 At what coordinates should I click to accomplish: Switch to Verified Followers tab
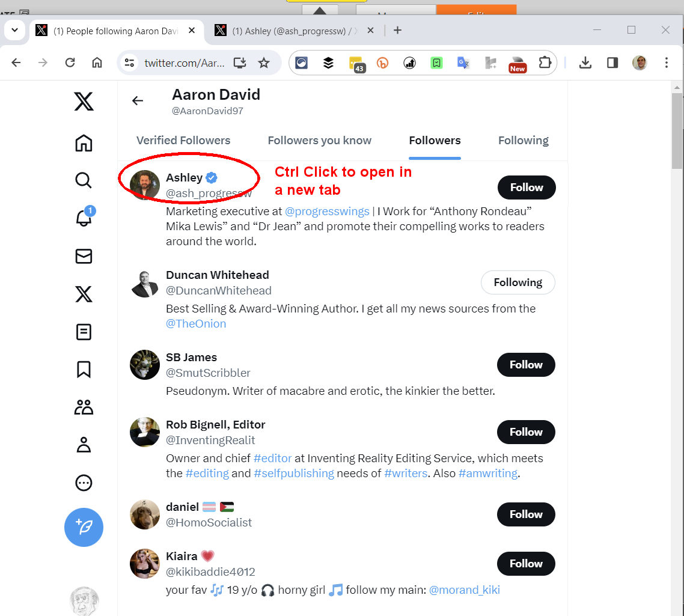183,141
